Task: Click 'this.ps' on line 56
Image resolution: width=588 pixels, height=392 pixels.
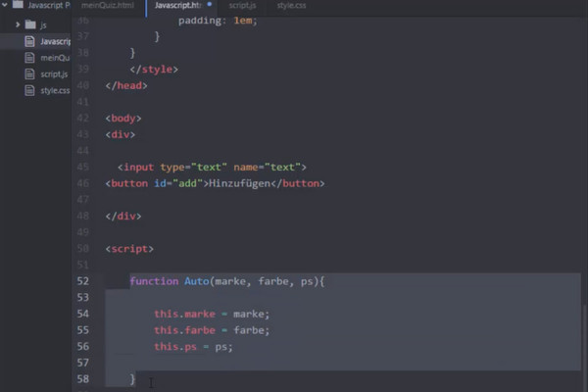Action: [175, 347]
